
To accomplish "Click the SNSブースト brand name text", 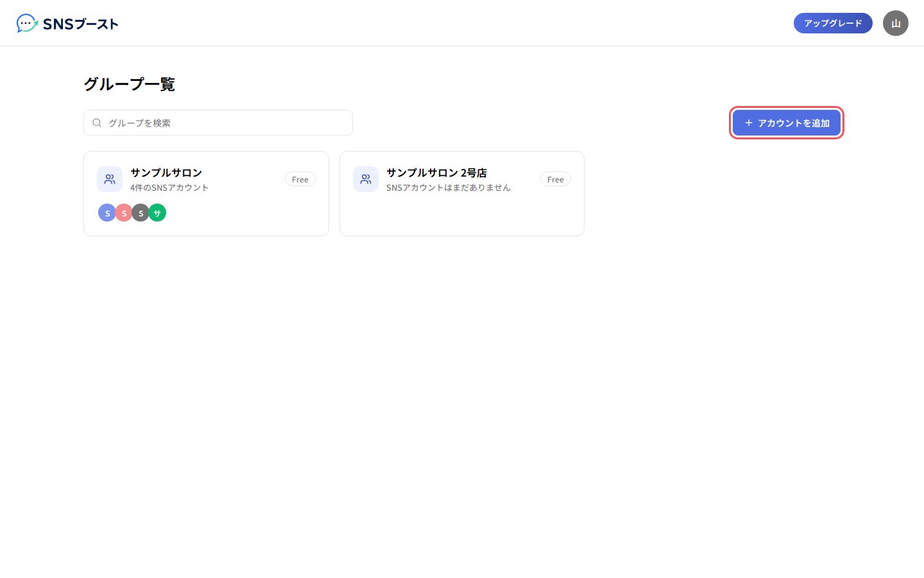I will tap(81, 24).
